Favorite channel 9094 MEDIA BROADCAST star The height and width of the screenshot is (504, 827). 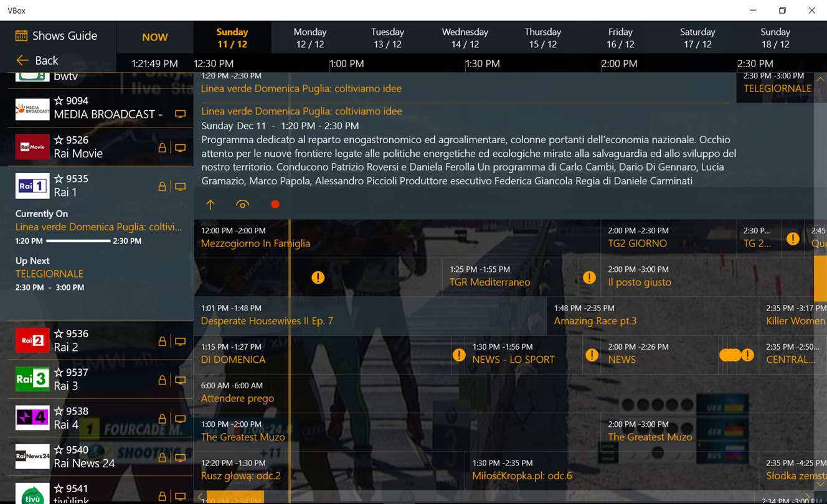(x=59, y=101)
